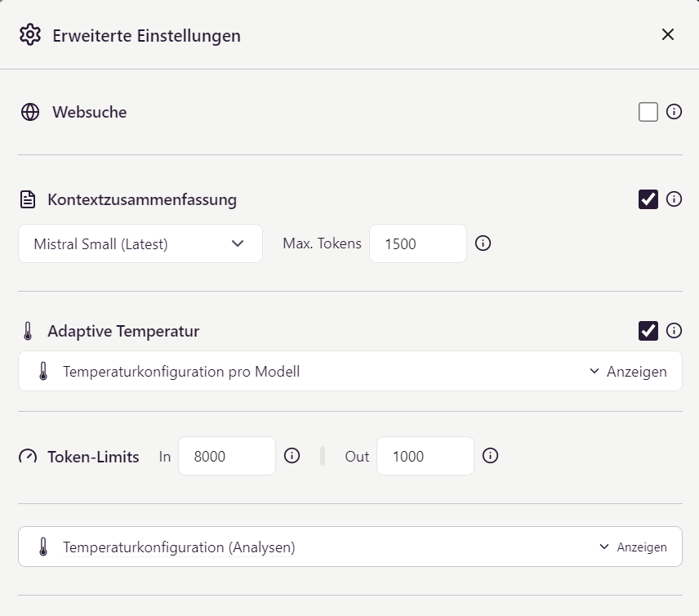The image size is (699, 616).
Task: Click the Max. Tokens label
Action: pyautogui.click(x=322, y=243)
